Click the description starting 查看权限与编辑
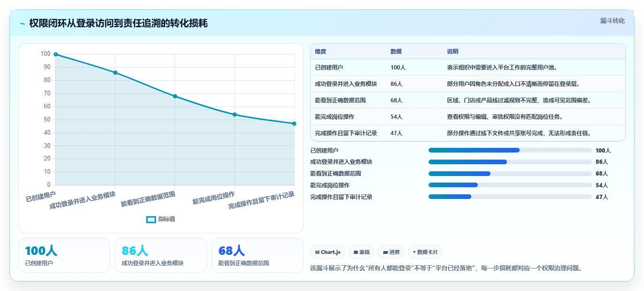 pos(505,117)
